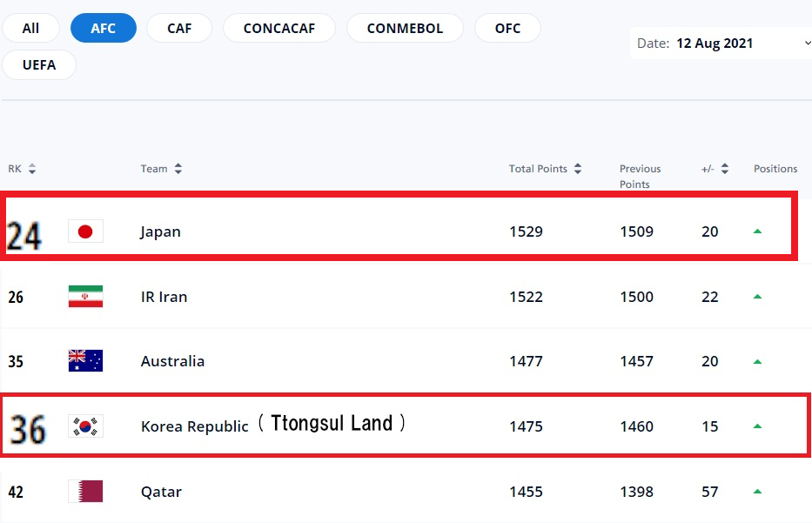Open the Date dropdown showing 12 Aug 2021

[x=721, y=43]
